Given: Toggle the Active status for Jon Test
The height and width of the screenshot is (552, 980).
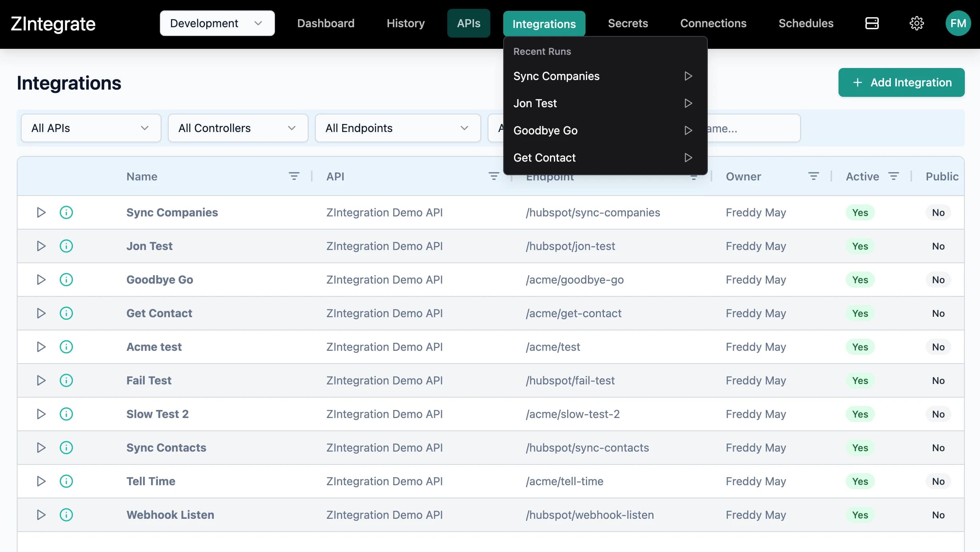Looking at the screenshot, I should click(860, 246).
